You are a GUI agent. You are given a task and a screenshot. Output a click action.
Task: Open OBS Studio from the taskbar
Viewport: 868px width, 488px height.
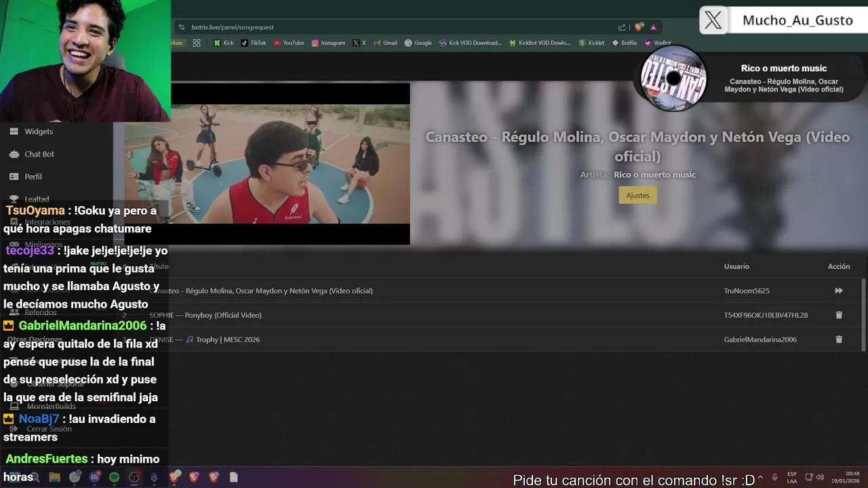(134, 477)
